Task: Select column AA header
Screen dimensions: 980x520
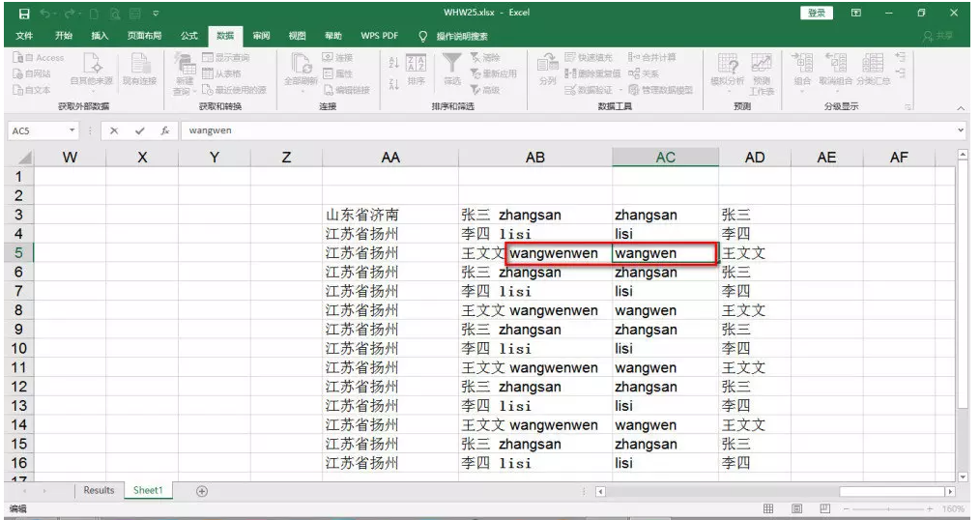Action: pyautogui.click(x=390, y=158)
